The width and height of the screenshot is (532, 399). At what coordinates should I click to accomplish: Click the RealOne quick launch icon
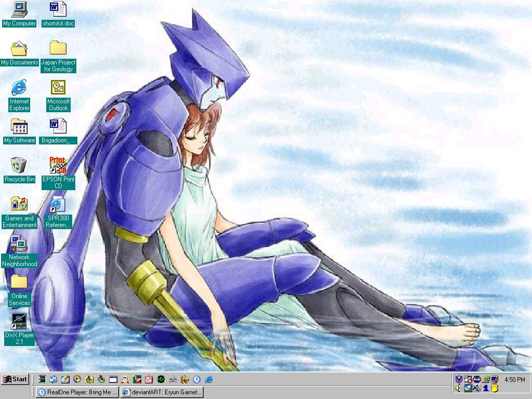point(197,379)
